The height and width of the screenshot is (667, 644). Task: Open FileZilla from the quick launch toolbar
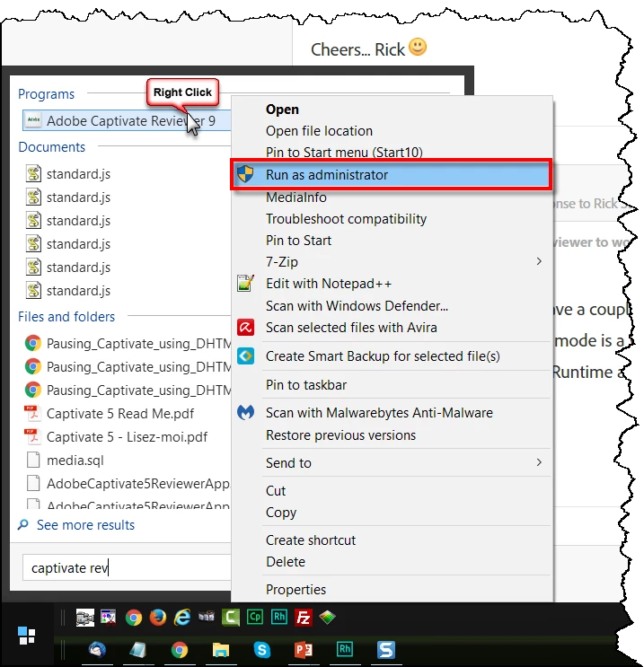coord(304,618)
